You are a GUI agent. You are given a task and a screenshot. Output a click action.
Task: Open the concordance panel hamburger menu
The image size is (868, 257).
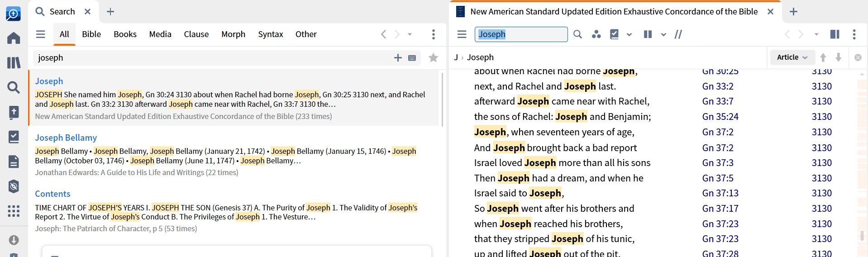pyautogui.click(x=462, y=34)
